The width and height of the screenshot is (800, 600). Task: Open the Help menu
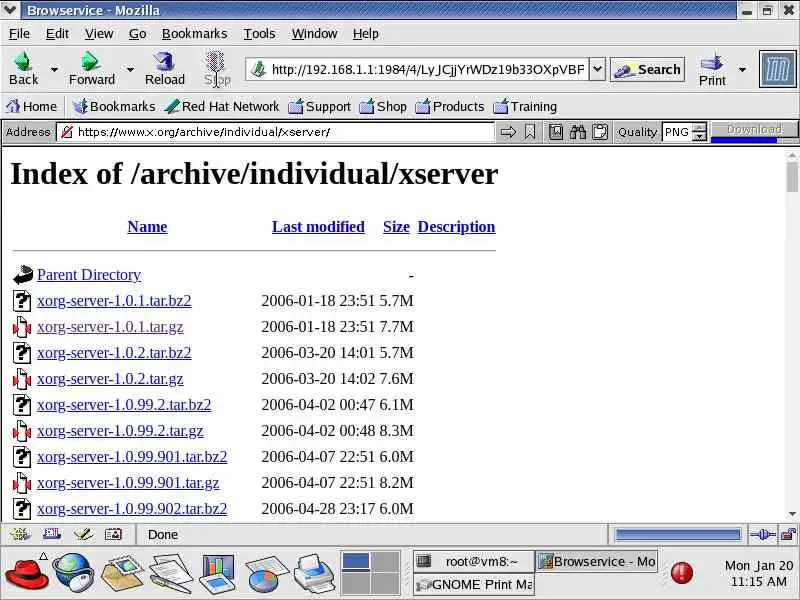pyautogui.click(x=365, y=34)
